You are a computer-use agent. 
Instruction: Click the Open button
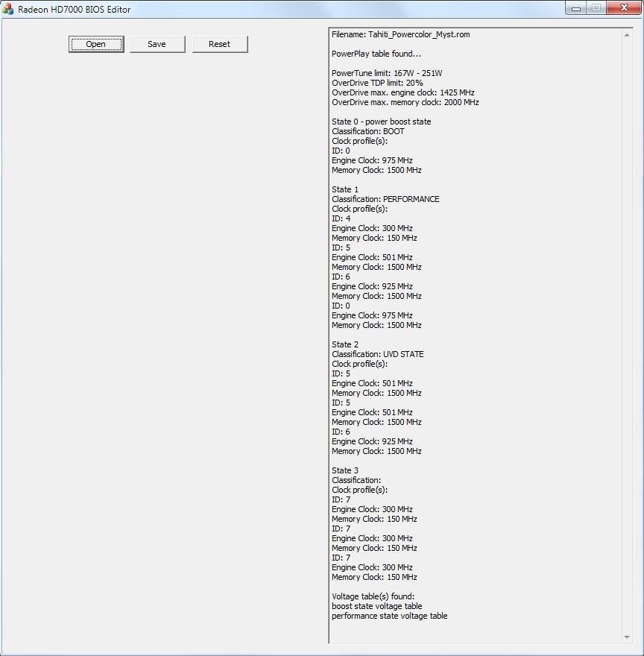[96, 44]
